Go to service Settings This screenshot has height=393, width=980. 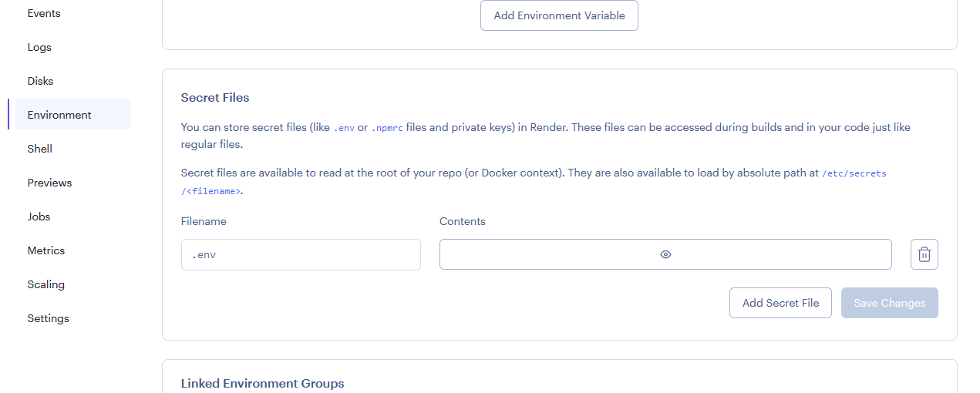48,318
